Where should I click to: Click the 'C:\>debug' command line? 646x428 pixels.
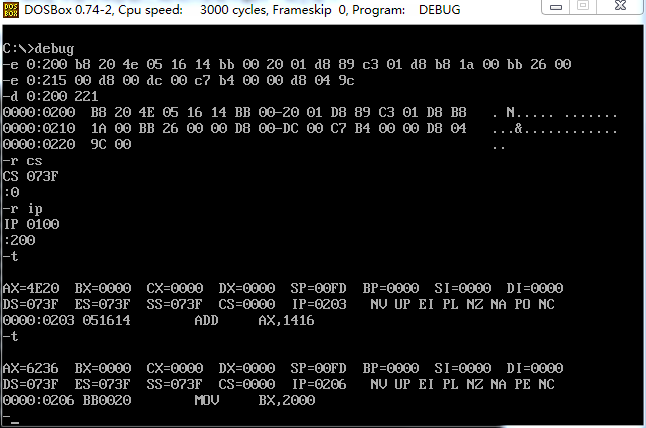click(38, 49)
